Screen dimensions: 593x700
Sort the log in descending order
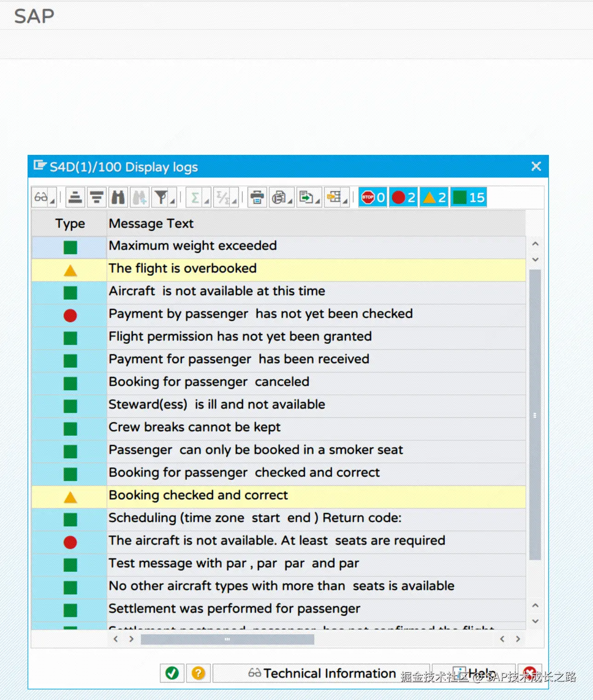tap(97, 198)
